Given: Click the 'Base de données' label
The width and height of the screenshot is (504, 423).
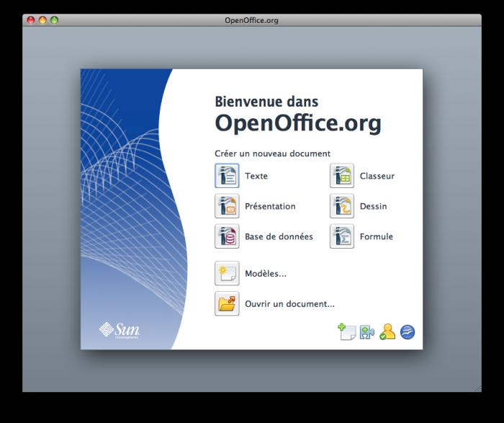Looking at the screenshot, I should click(x=279, y=237).
